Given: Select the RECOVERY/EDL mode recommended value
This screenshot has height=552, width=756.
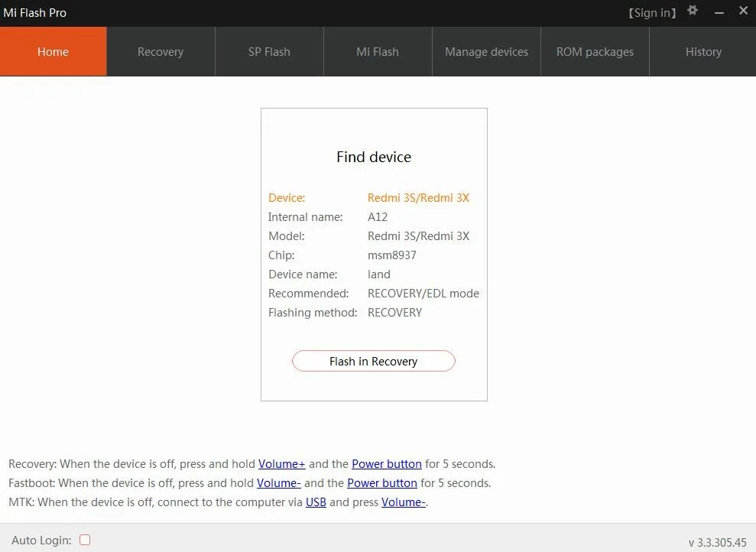Looking at the screenshot, I should point(423,293).
